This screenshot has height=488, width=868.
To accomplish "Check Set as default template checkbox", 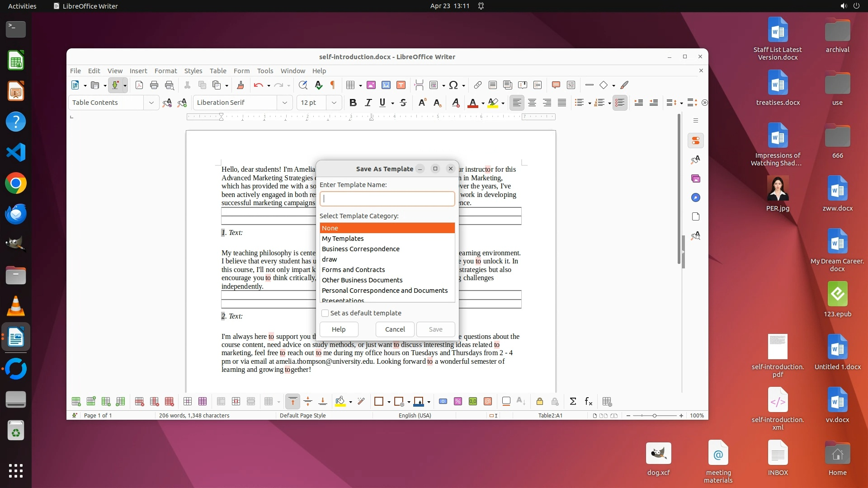I will coord(325,313).
